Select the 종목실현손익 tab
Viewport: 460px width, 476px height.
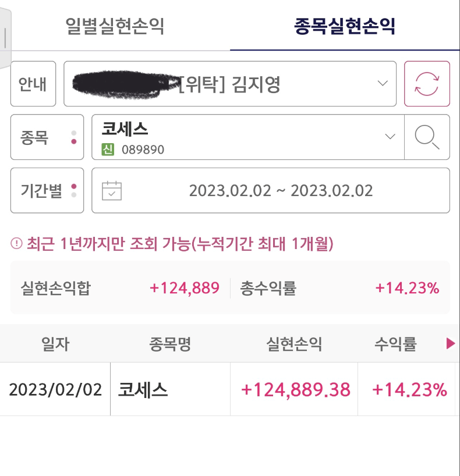(345, 26)
